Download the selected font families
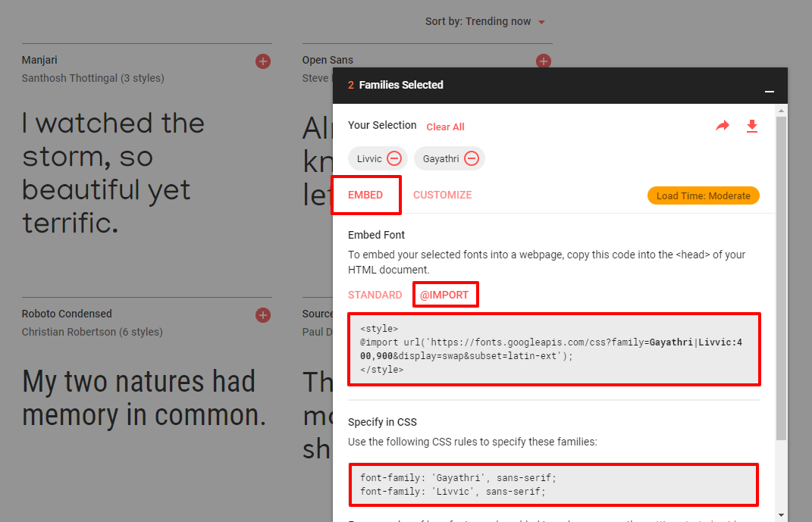This screenshot has height=522, width=812. [x=752, y=126]
